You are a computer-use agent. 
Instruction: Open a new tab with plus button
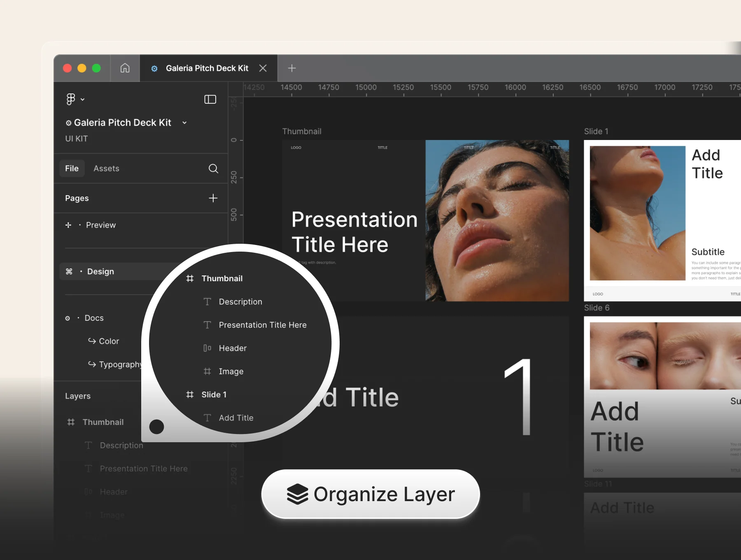coord(292,68)
